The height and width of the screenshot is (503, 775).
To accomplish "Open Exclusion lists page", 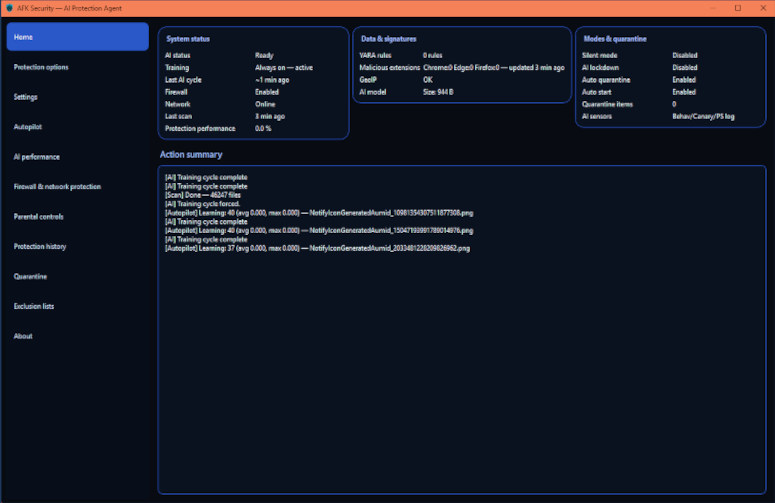I will (x=77, y=306).
